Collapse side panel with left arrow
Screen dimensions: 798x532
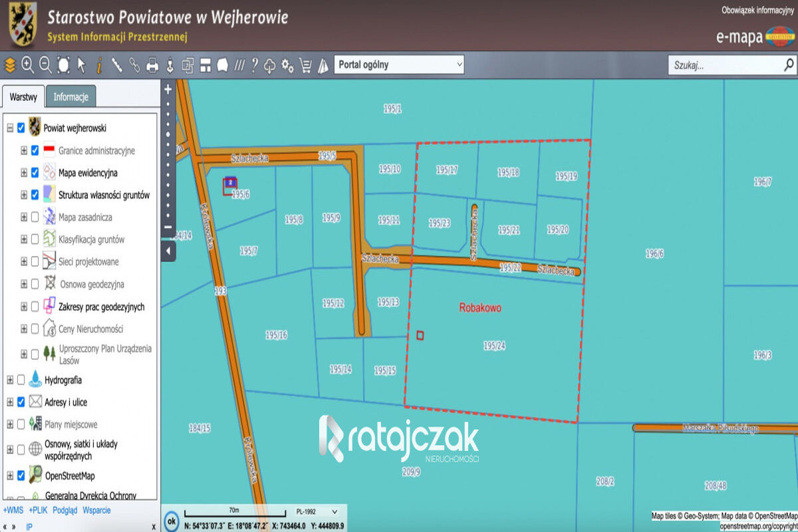tap(168, 251)
